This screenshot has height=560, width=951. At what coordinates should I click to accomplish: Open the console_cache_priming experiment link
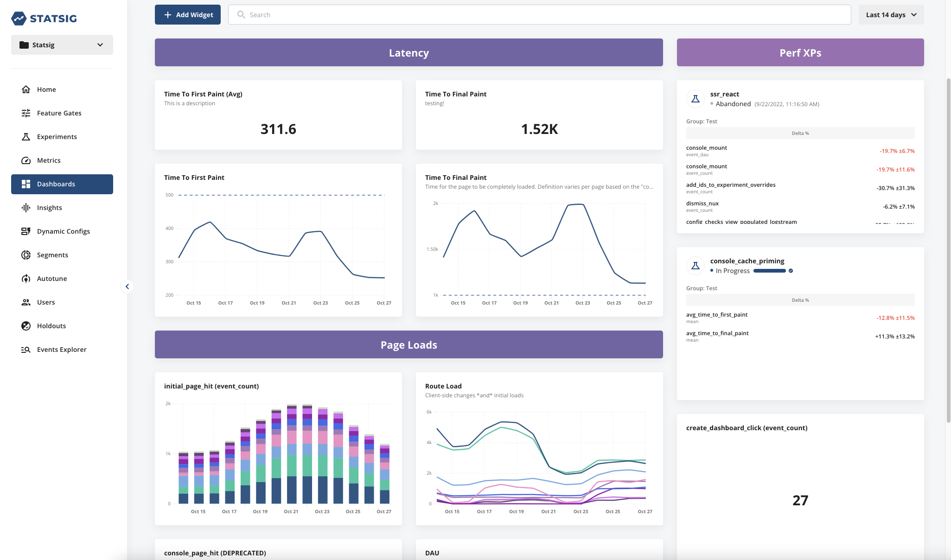click(747, 261)
